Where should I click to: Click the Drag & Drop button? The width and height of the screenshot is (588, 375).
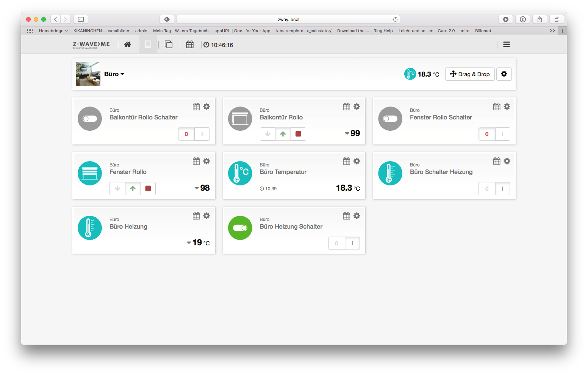(470, 74)
